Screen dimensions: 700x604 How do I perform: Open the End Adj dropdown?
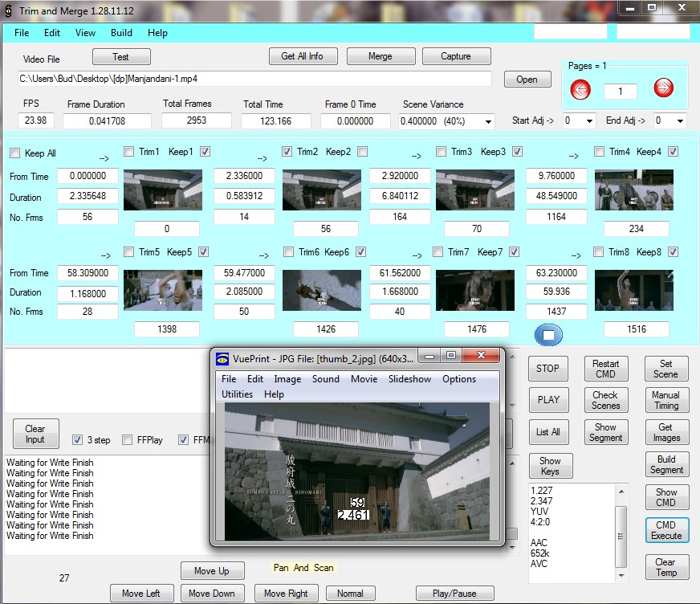point(679,121)
